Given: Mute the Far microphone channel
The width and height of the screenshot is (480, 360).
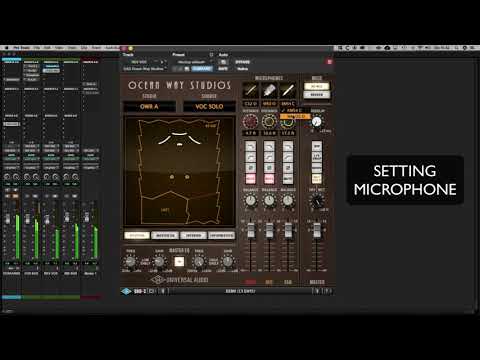Looking at the screenshot, I should (288, 179).
